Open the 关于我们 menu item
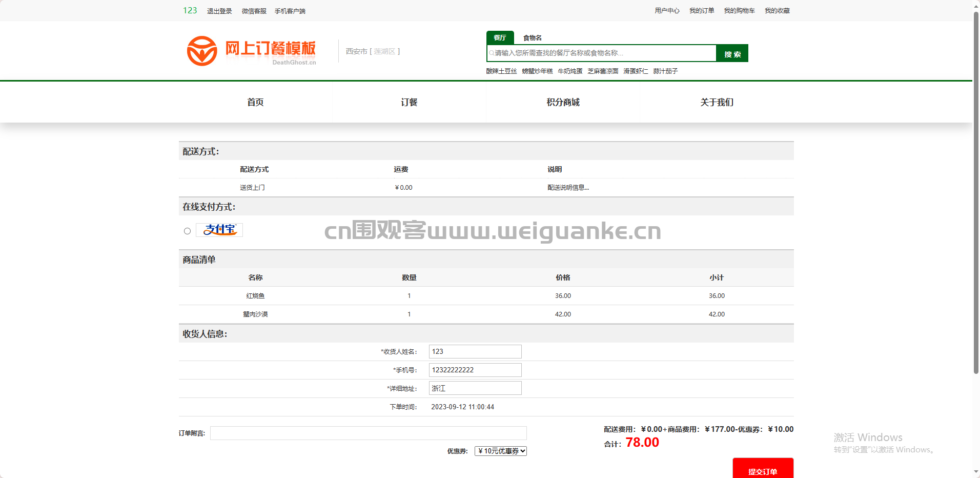Screen dimensions: 980x478 coord(717,102)
